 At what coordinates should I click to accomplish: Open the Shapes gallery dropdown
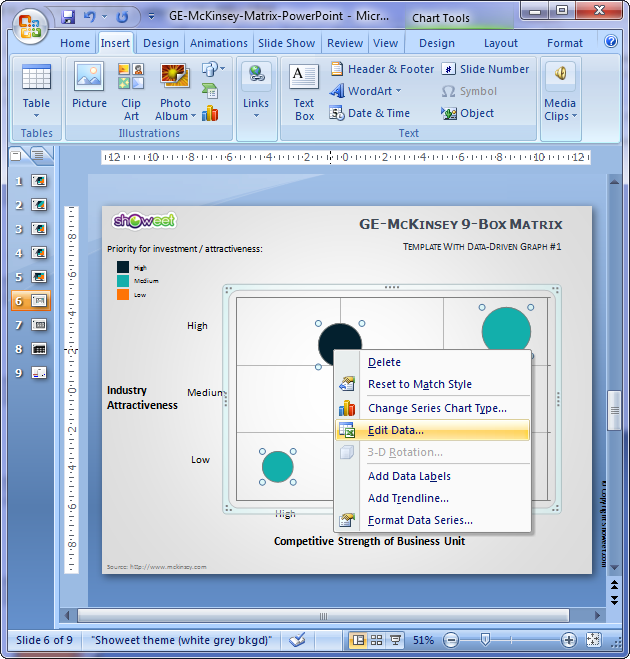point(213,69)
